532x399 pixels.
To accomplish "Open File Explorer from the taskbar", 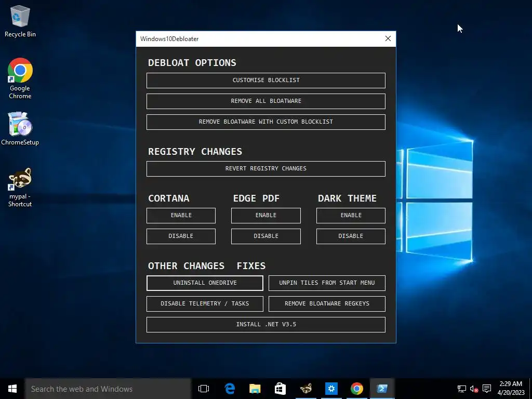I will coord(255,389).
